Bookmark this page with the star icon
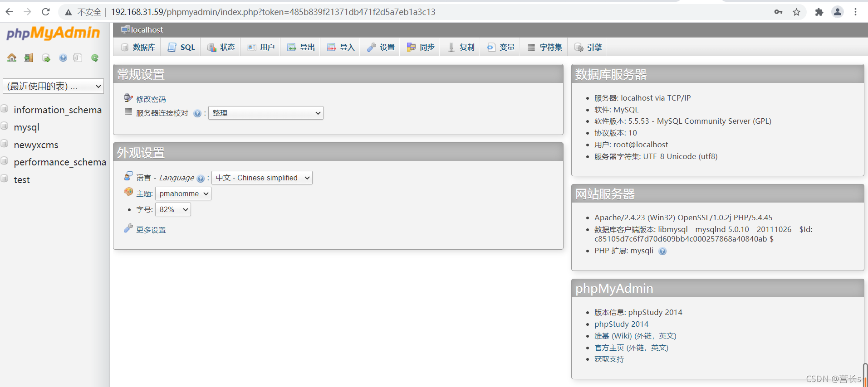The width and height of the screenshot is (868, 387). [x=796, y=12]
